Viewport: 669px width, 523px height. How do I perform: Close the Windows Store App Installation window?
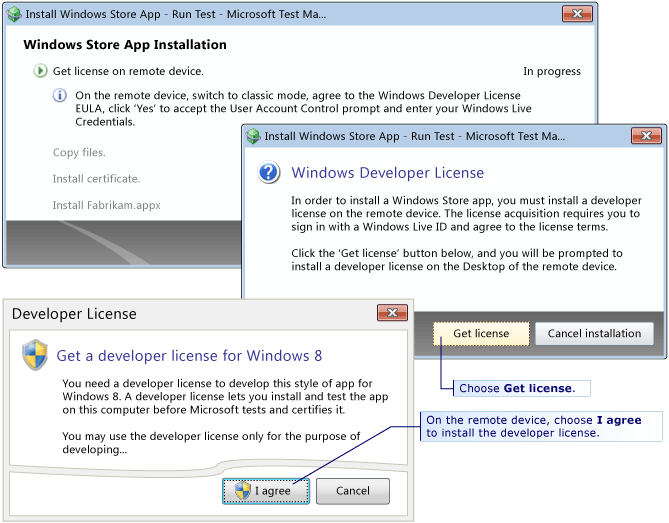coord(577,14)
